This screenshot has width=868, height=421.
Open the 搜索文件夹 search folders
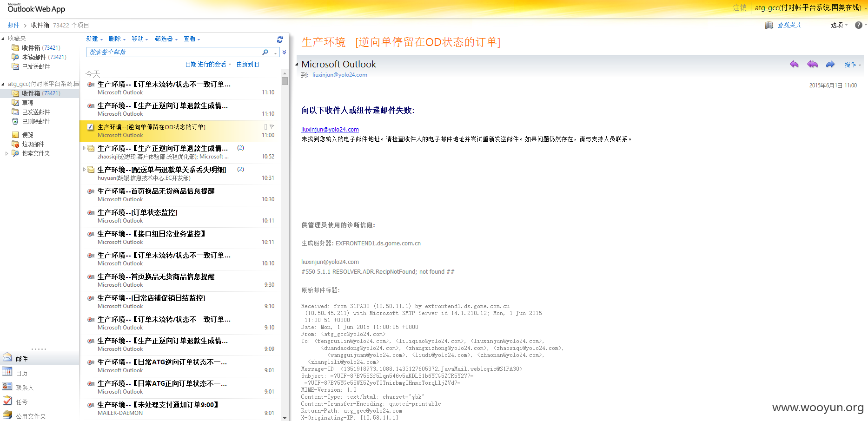(x=36, y=153)
